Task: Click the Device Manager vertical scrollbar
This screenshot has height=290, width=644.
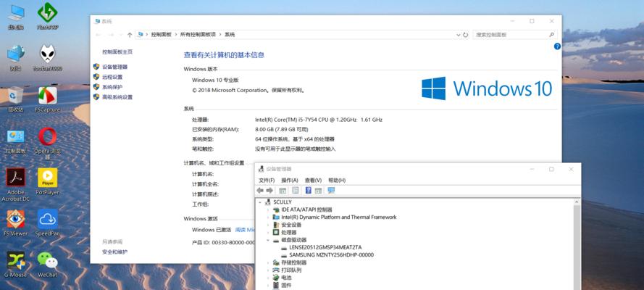Action: (x=577, y=244)
